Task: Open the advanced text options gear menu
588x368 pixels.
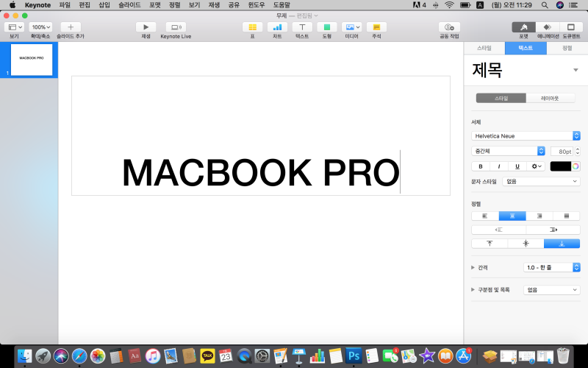Action: [x=536, y=166]
